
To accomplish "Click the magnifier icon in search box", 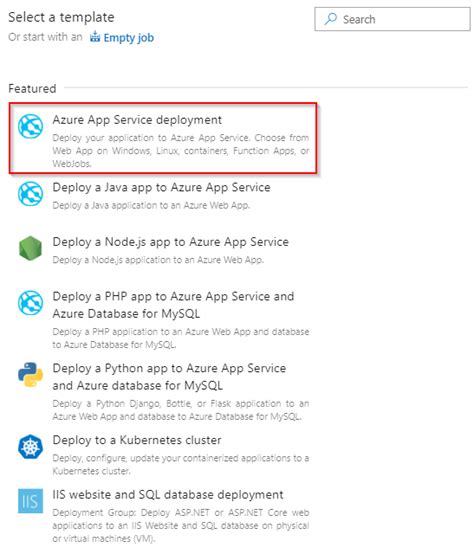I will (331, 19).
